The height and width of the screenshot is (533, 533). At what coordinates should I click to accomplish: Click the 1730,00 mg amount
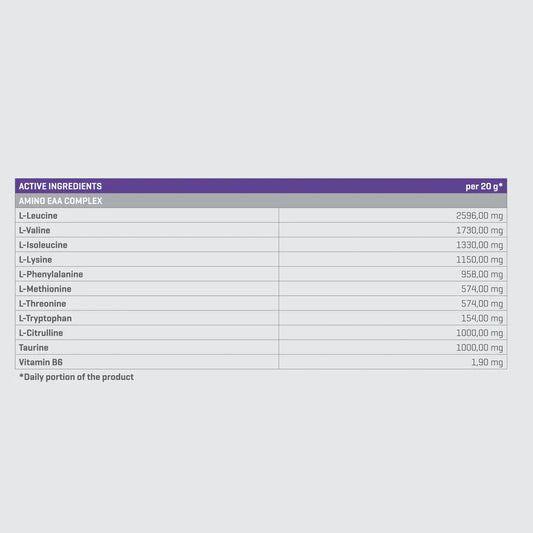[479, 230]
